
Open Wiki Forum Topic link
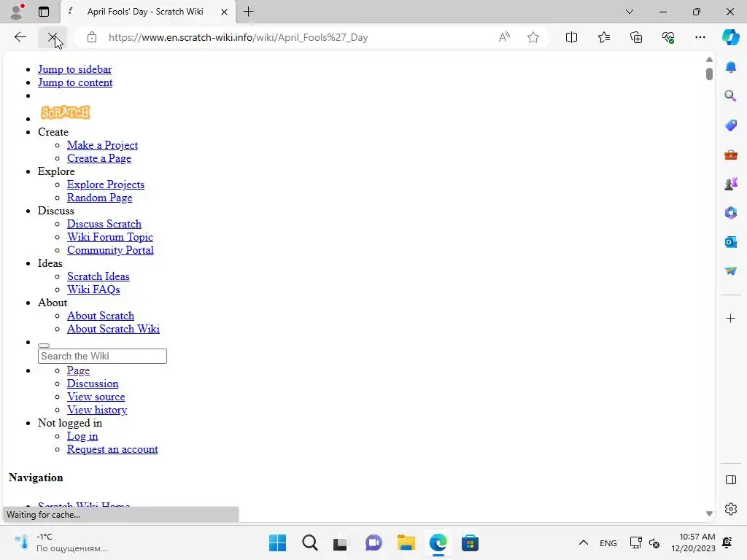(x=110, y=237)
